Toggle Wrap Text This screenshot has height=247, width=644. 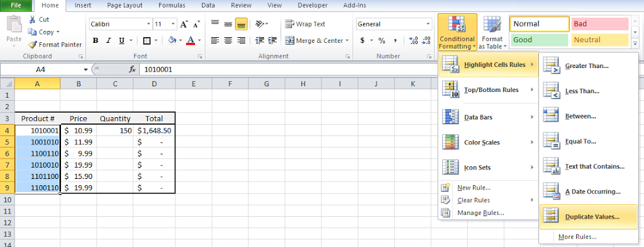click(x=305, y=24)
